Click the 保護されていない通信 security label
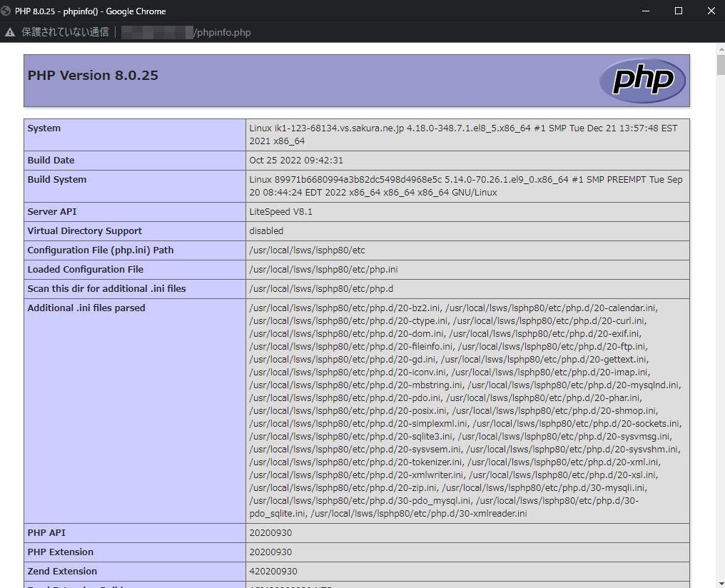Screen dimensions: 725x588 click(x=65, y=32)
